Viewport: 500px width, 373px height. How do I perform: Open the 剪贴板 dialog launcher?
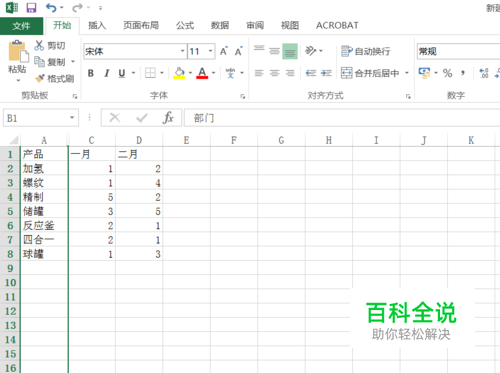pyautogui.click(x=75, y=96)
